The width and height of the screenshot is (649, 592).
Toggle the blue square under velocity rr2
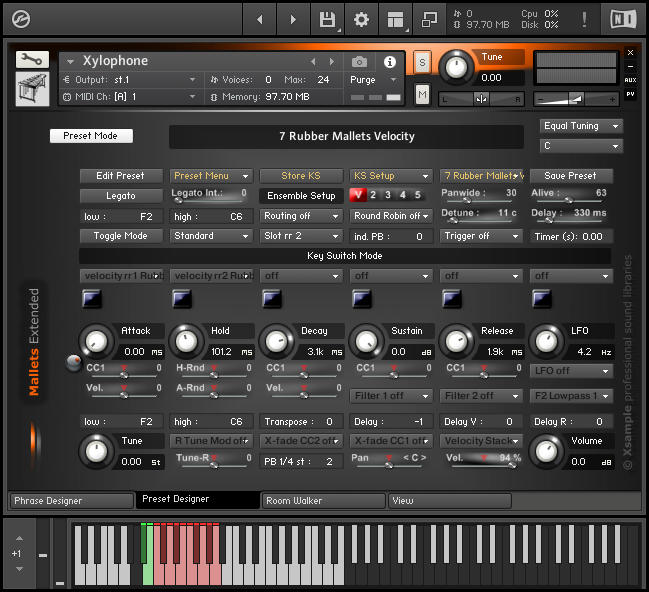click(x=182, y=298)
